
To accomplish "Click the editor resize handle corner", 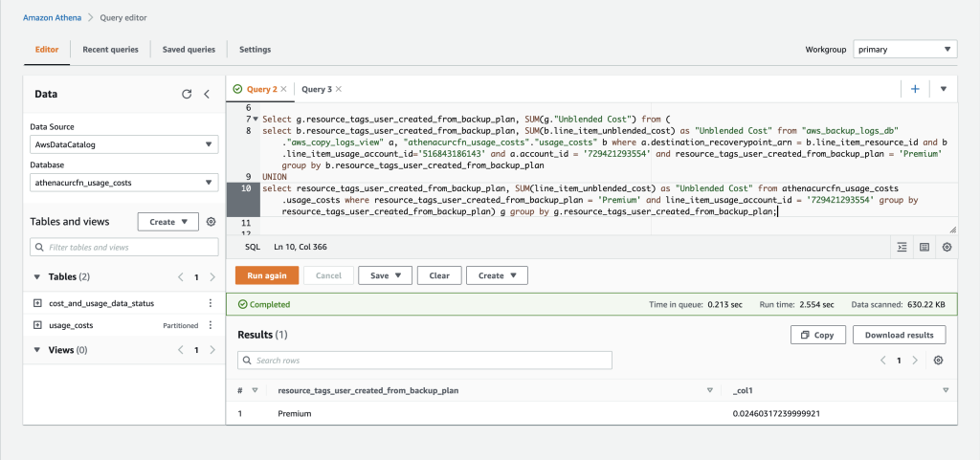I will (952, 230).
